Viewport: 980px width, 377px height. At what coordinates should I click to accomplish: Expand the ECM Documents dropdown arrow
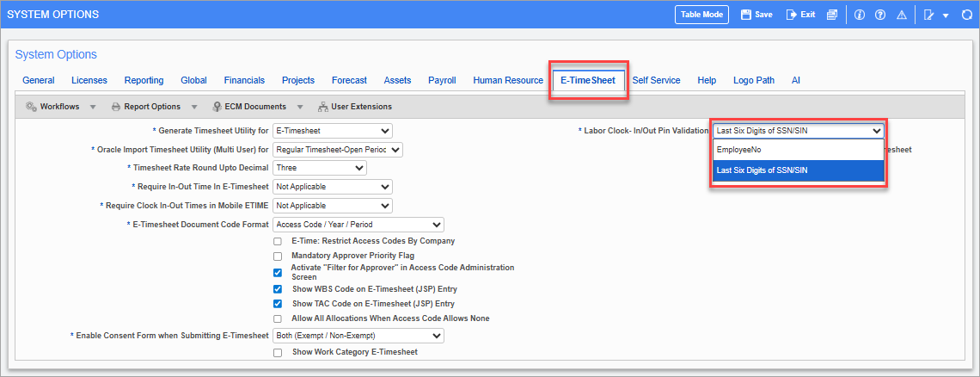299,107
